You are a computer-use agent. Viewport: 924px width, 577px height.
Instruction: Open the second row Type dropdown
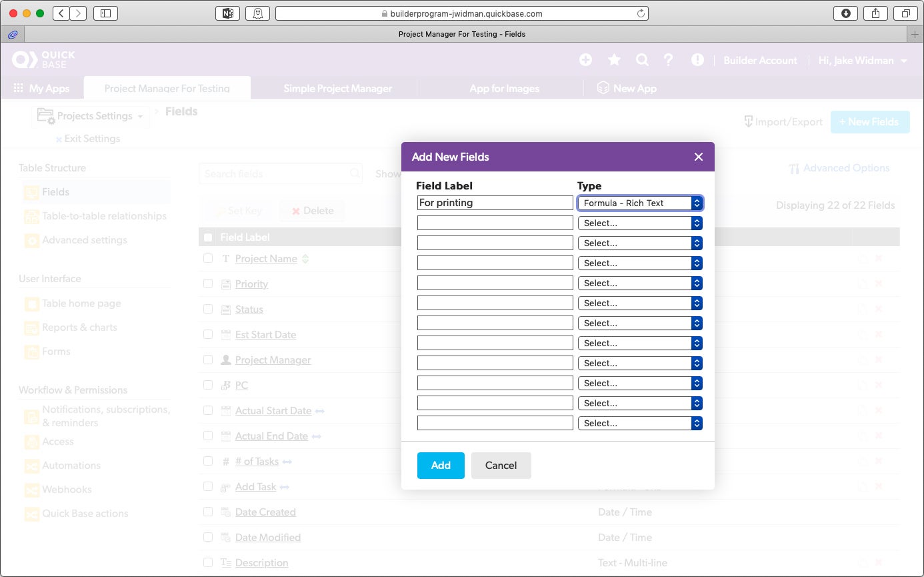pyautogui.click(x=640, y=223)
